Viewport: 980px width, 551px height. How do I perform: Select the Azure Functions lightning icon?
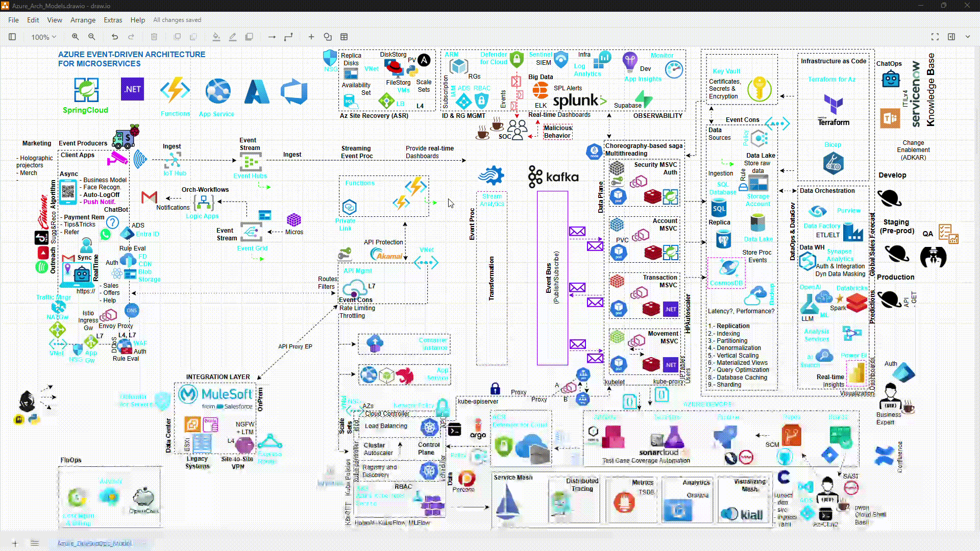[x=175, y=91]
